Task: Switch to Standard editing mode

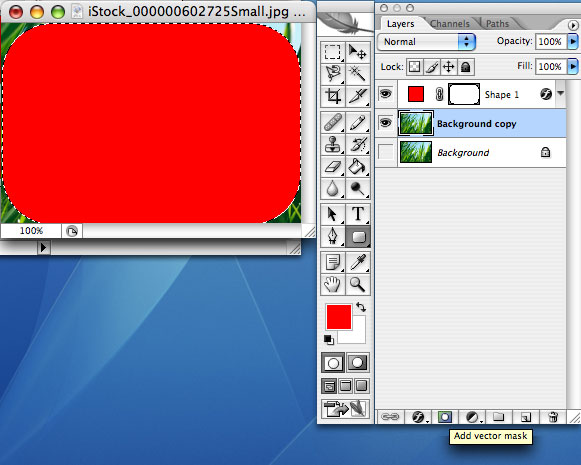Action: tap(333, 363)
